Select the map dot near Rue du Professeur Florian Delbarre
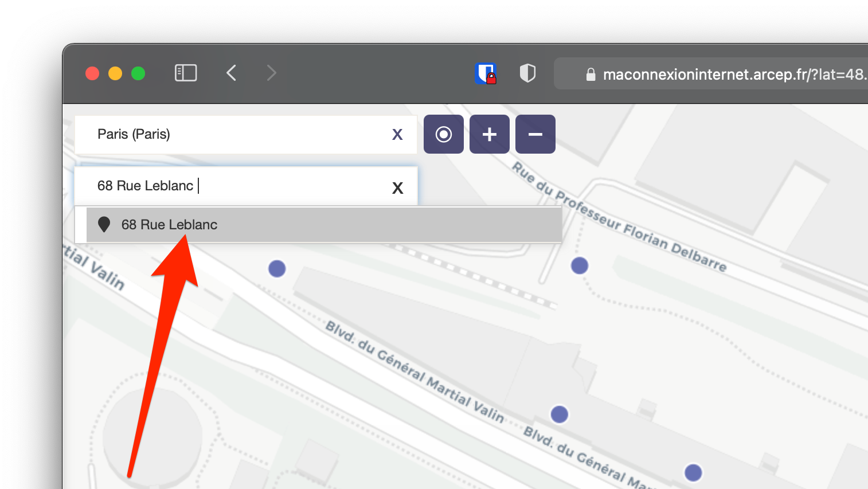 (x=580, y=265)
